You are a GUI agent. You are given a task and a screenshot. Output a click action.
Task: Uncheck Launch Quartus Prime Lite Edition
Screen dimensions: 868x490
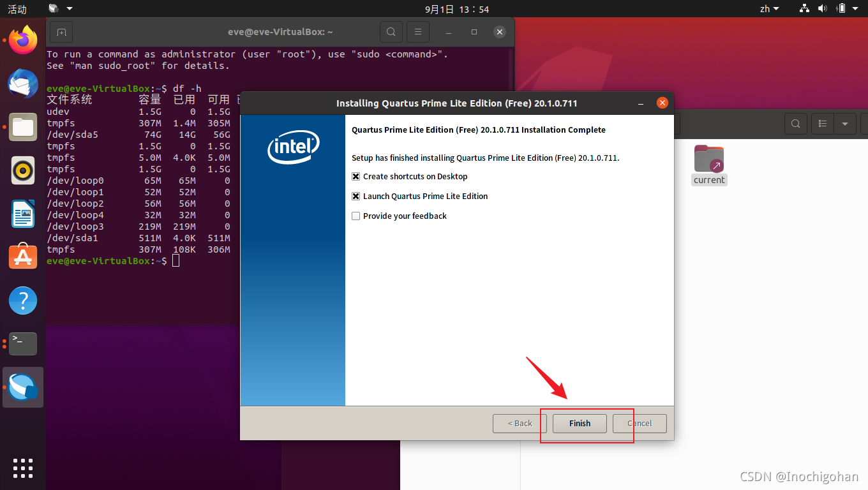pyautogui.click(x=356, y=196)
